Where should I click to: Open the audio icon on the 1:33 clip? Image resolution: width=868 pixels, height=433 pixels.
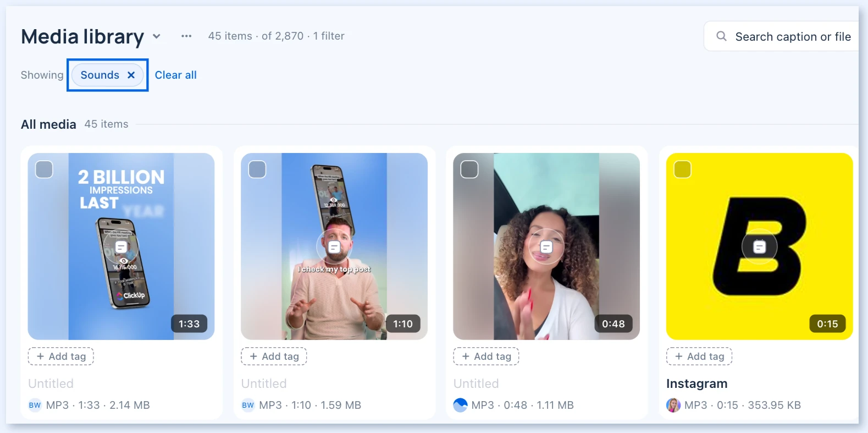[121, 247]
